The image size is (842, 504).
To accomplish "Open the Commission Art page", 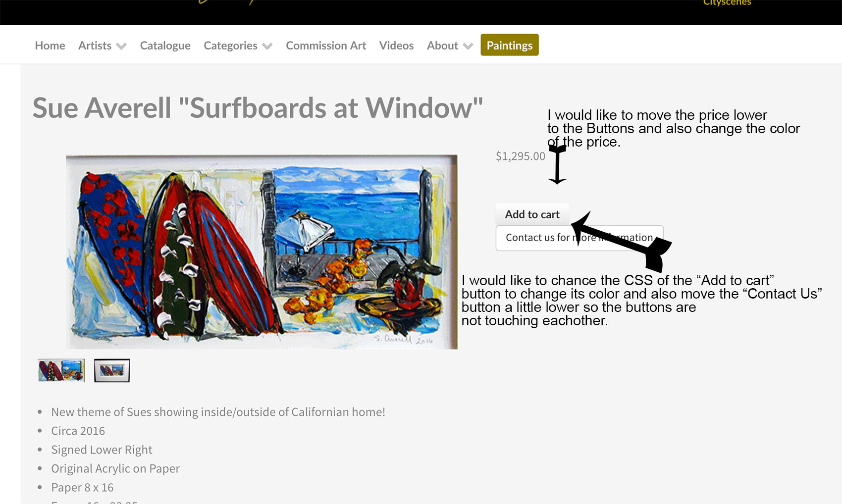I will coord(326,46).
